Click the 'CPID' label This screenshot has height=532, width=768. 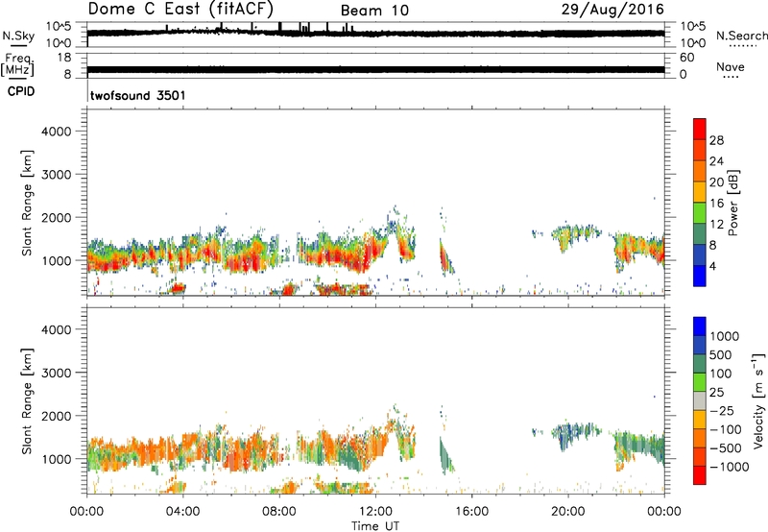21,91
